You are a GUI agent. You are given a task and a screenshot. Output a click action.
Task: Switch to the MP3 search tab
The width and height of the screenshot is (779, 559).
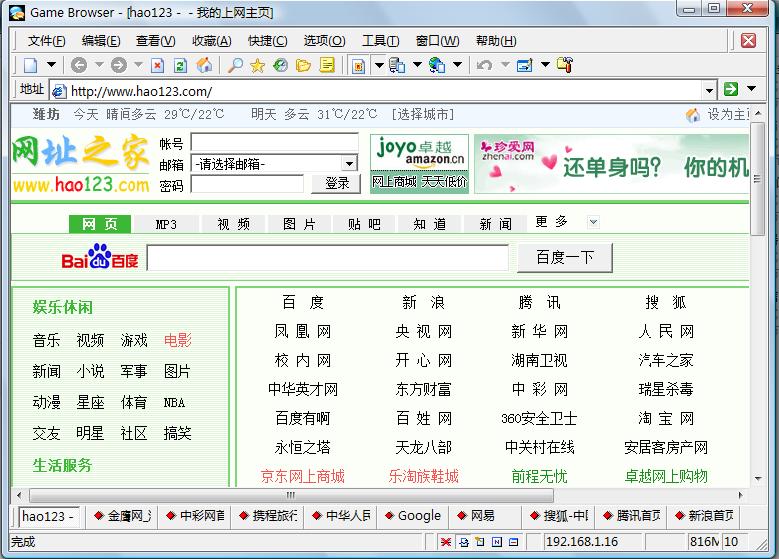coord(166,224)
